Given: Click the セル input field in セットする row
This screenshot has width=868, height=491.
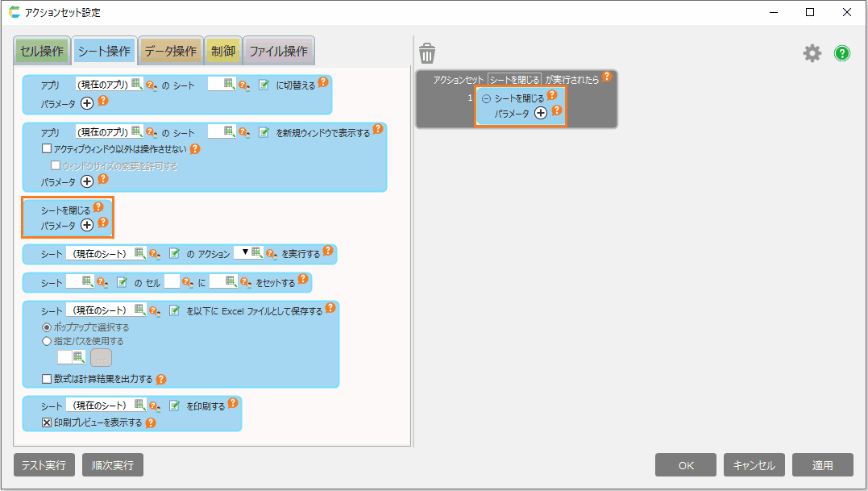Looking at the screenshot, I should [x=172, y=281].
